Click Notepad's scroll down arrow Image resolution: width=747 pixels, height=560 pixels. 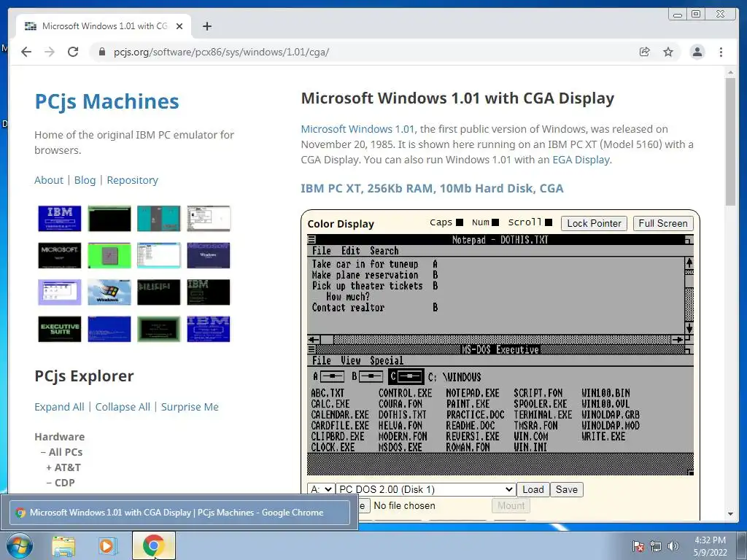click(x=689, y=328)
